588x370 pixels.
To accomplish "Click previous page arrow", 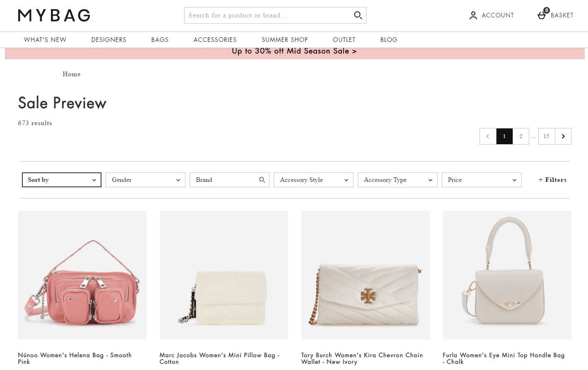I will click(488, 136).
